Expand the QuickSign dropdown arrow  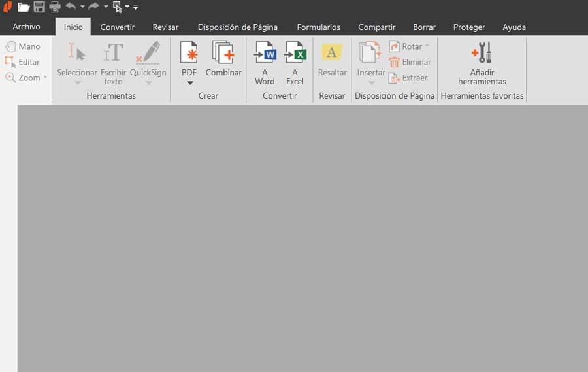pyautogui.click(x=148, y=83)
